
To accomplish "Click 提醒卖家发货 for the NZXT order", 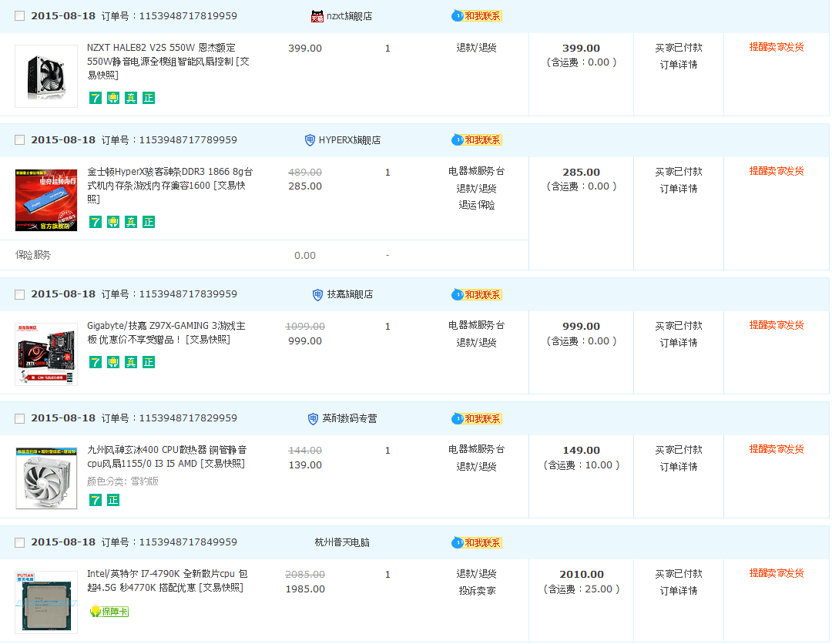I will click(x=777, y=47).
